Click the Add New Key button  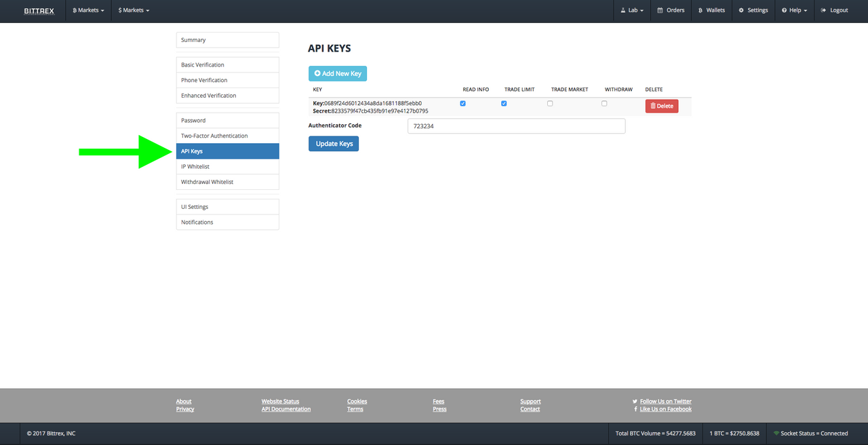pyautogui.click(x=337, y=73)
